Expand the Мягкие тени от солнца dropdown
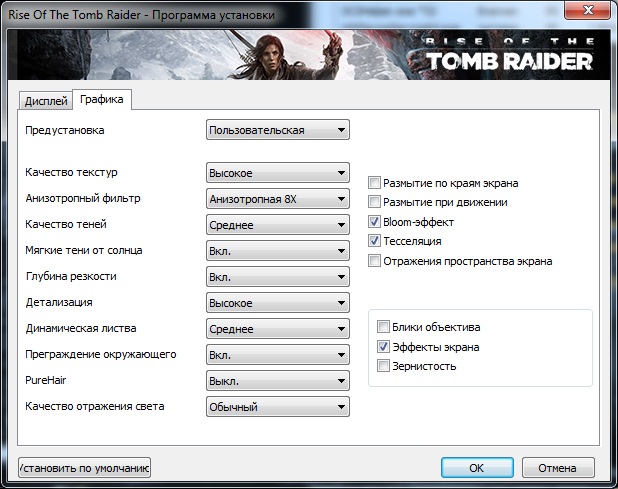The width and height of the screenshot is (618, 489). click(278, 251)
